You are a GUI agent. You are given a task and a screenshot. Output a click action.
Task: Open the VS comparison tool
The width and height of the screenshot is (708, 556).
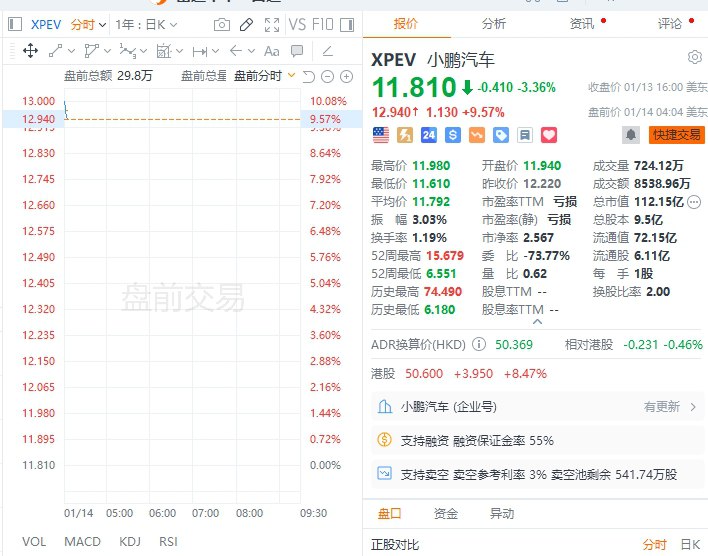pos(297,24)
